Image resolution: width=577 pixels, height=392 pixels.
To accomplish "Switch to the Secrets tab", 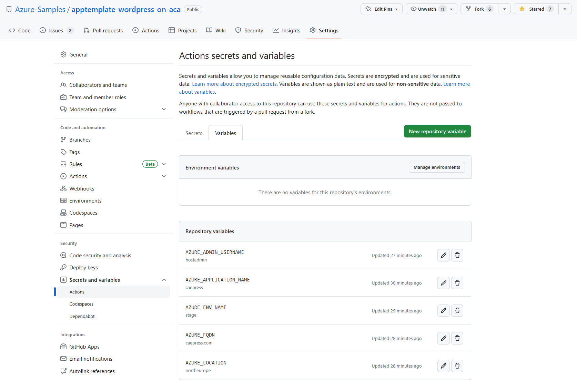I will [194, 133].
